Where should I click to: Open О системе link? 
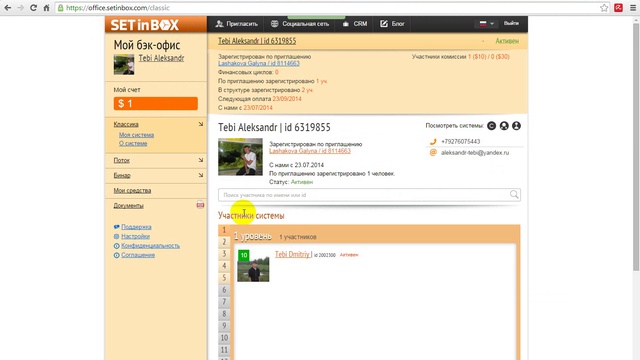133,143
